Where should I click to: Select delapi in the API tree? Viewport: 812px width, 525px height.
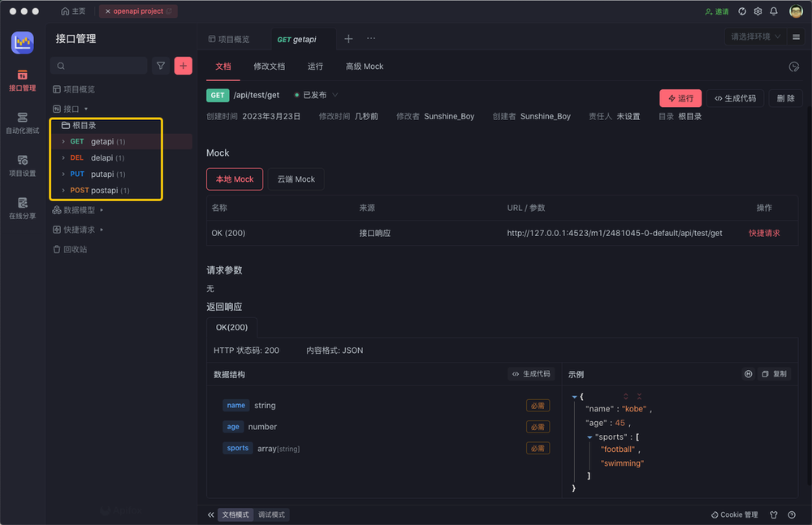pyautogui.click(x=102, y=157)
